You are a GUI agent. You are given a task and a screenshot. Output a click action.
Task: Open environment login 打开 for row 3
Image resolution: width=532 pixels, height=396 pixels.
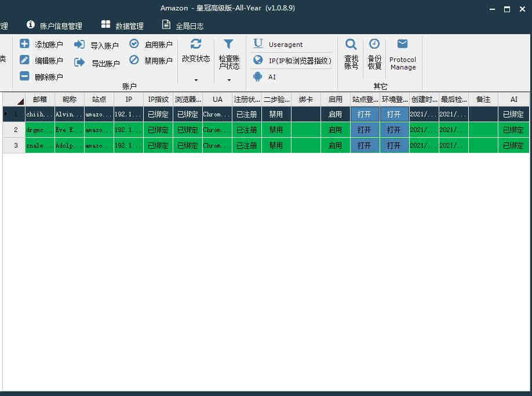[x=394, y=145]
